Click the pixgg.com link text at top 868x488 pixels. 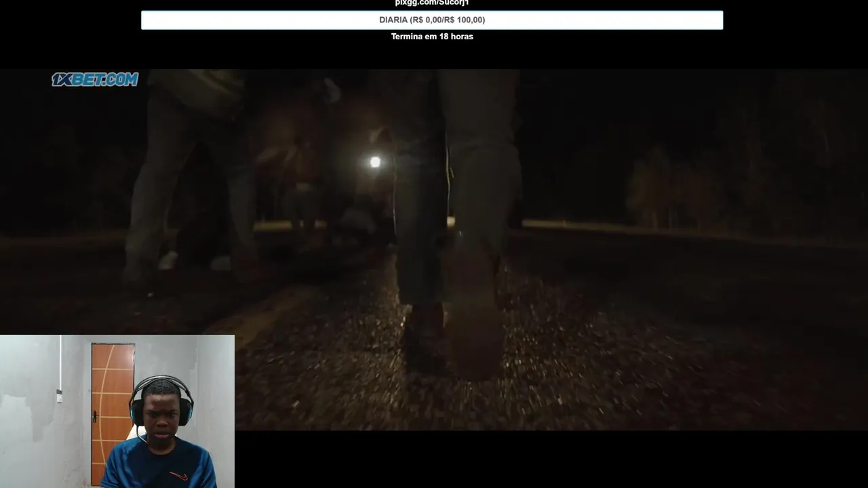tap(432, 3)
